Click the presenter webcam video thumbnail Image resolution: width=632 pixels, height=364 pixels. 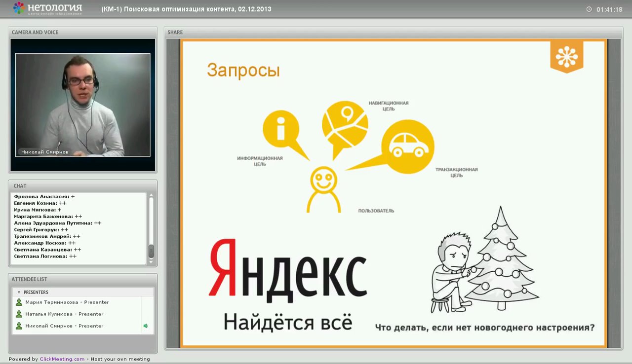82,105
